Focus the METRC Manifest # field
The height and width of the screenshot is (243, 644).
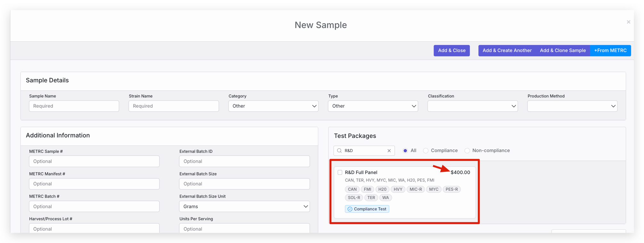(x=94, y=184)
